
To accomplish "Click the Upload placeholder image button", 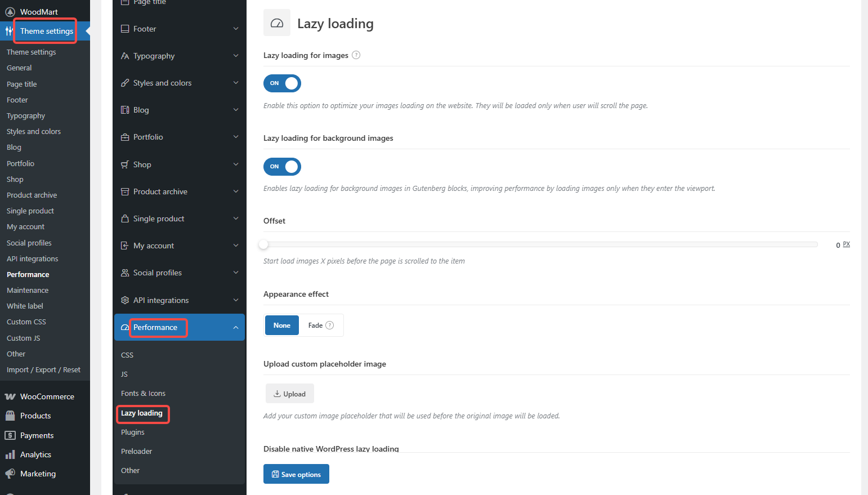I will [290, 394].
